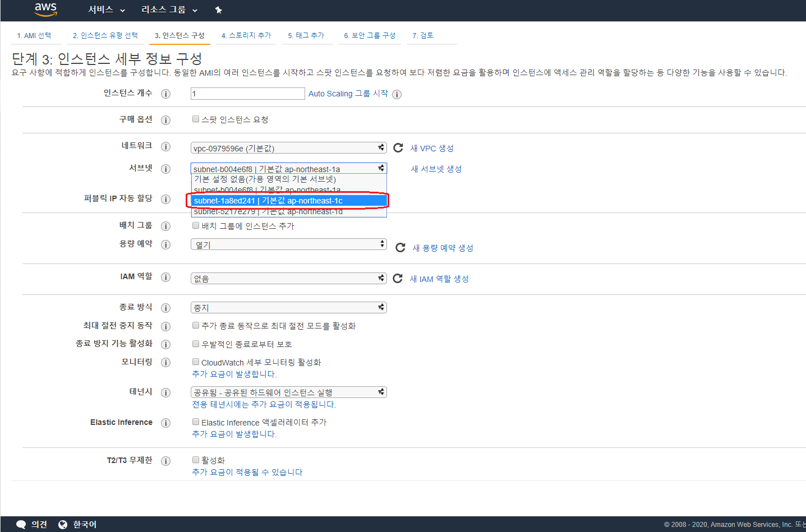
Task: Check 우발적인 종료로부터 보호
Action: 196,344
